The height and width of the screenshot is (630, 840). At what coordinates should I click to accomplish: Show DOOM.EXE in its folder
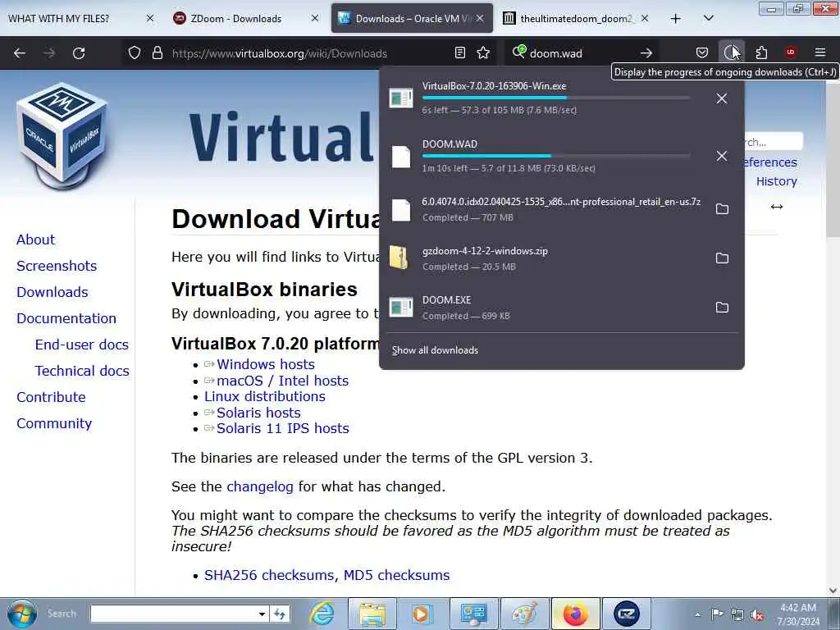[x=722, y=308]
